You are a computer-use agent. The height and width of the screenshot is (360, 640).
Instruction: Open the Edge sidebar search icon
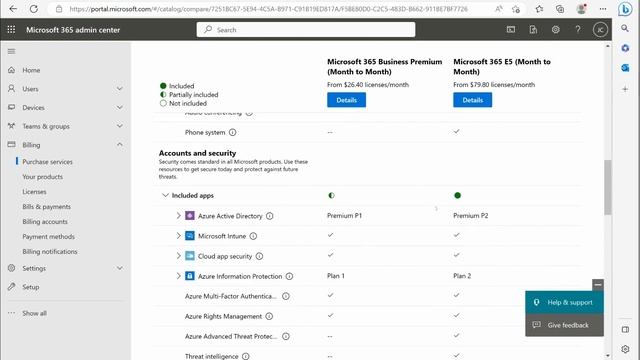[625, 28]
